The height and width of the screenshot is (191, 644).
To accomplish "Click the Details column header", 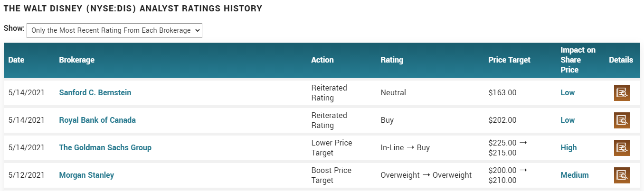I will point(621,60).
